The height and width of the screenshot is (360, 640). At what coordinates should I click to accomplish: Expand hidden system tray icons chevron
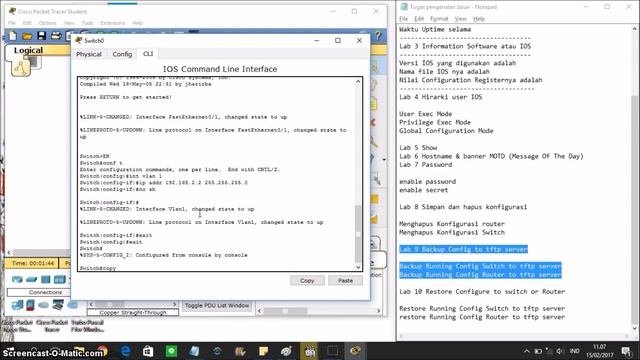(527, 351)
